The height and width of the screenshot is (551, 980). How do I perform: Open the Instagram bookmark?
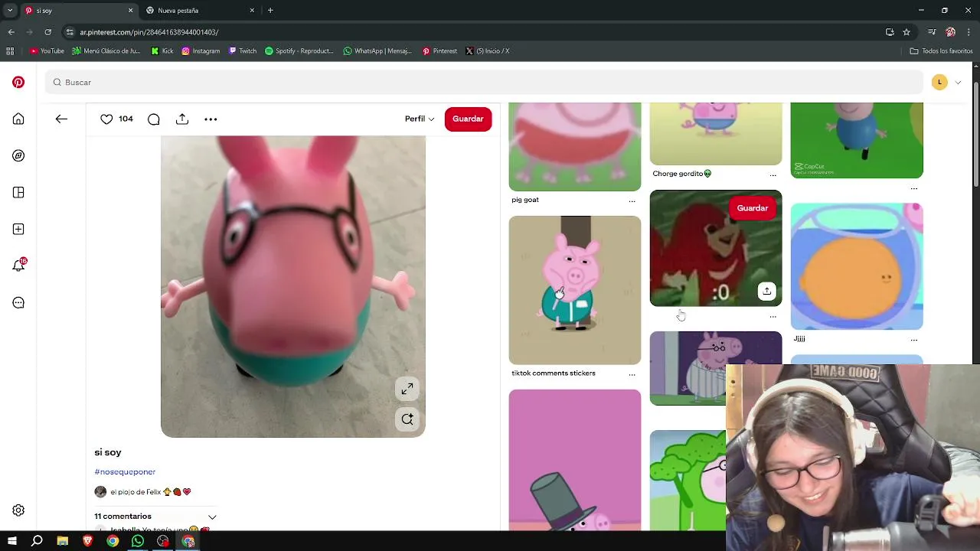(201, 51)
